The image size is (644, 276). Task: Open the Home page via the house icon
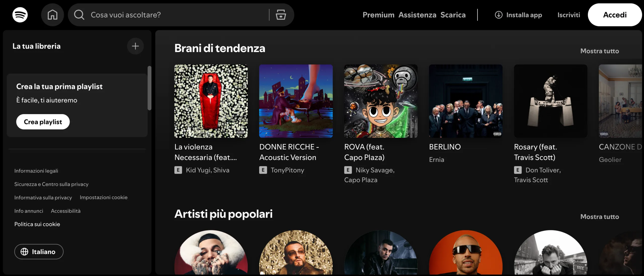[x=53, y=15]
